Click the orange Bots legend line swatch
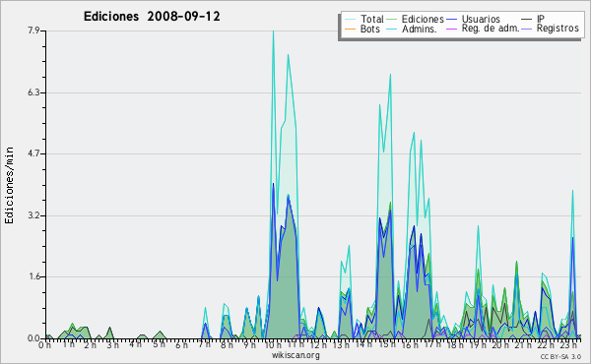The width and height of the screenshot is (591, 364). pos(350,29)
